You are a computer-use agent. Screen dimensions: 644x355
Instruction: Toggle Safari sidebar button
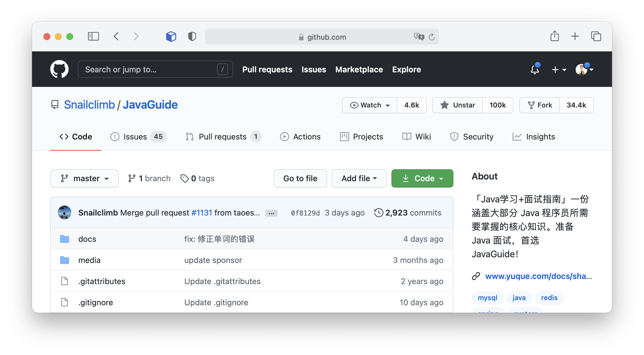(x=93, y=36)
